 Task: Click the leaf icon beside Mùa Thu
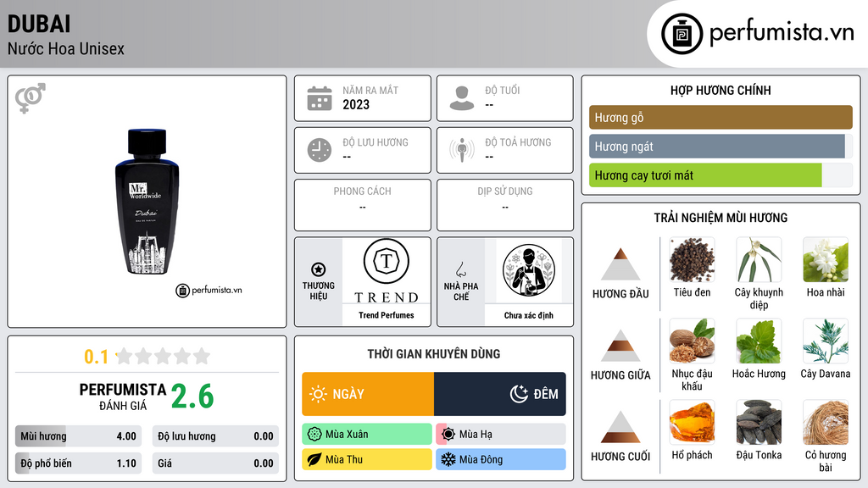314,459
